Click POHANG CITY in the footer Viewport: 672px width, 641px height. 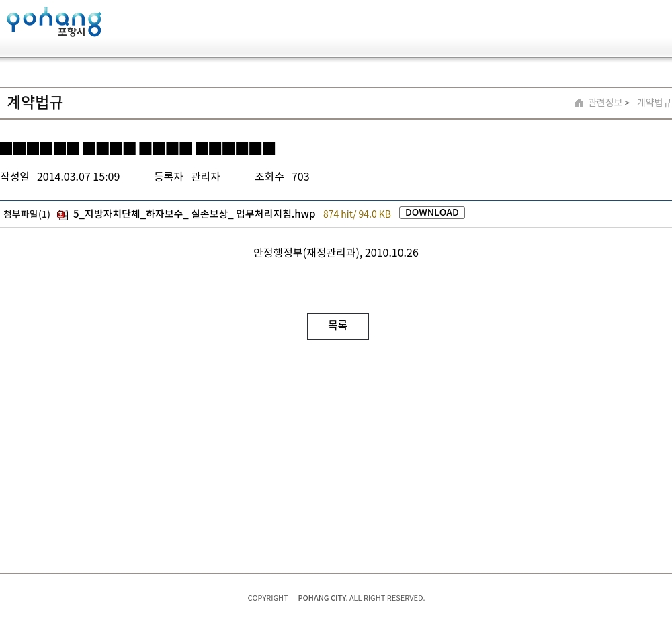tap(322, 598)
